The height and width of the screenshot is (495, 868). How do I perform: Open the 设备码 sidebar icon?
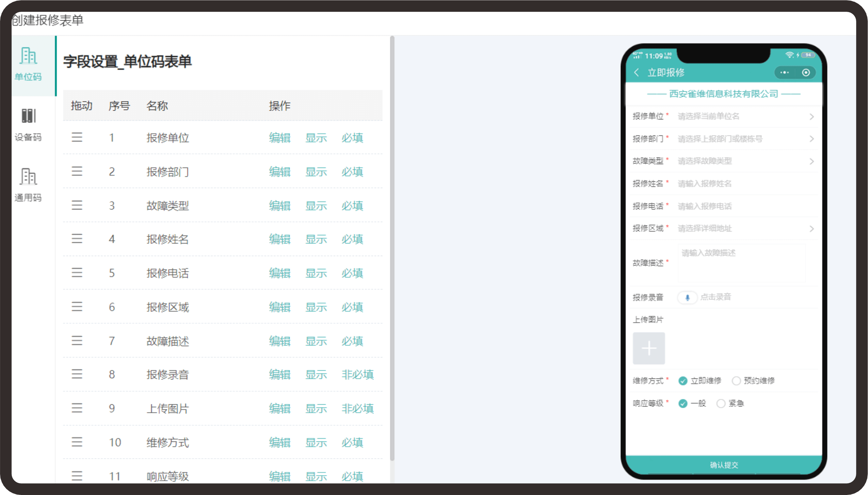tap(28, 116)
